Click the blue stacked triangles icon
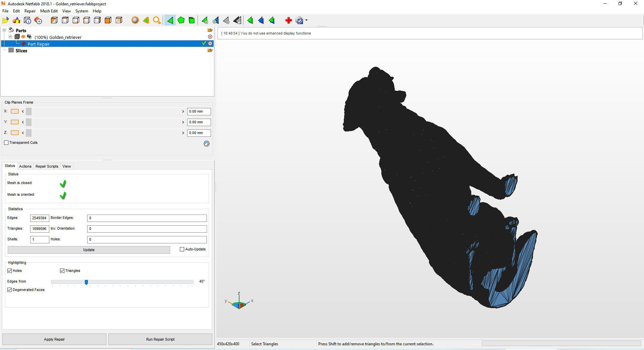The width and height of the screenshot is (644, 350). [261, 20]
